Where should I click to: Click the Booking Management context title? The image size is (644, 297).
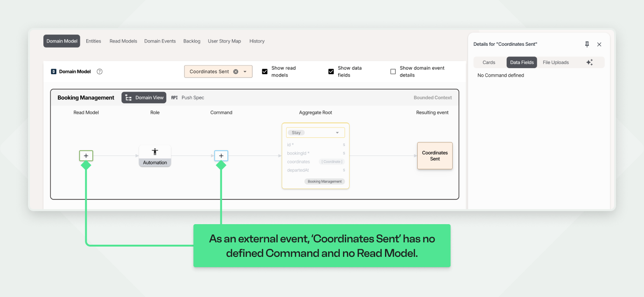point(86,98)
